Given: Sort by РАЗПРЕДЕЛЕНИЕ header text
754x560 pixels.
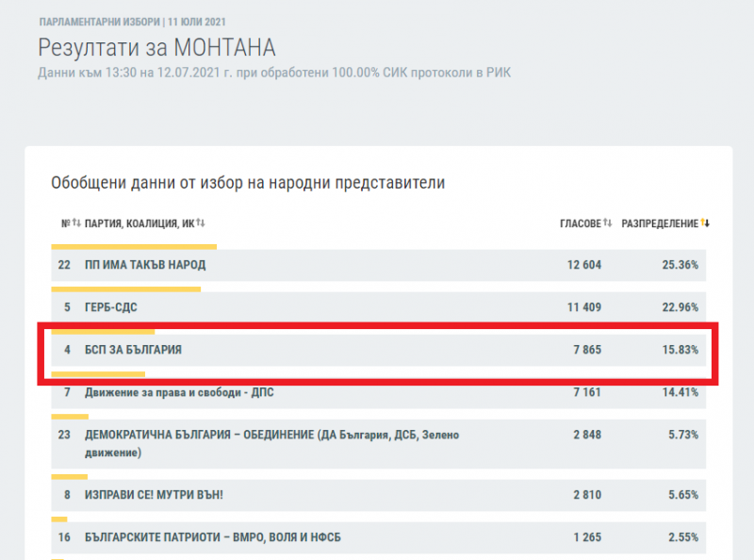Looking at the screenshot, I should click(x=660, y=223).
